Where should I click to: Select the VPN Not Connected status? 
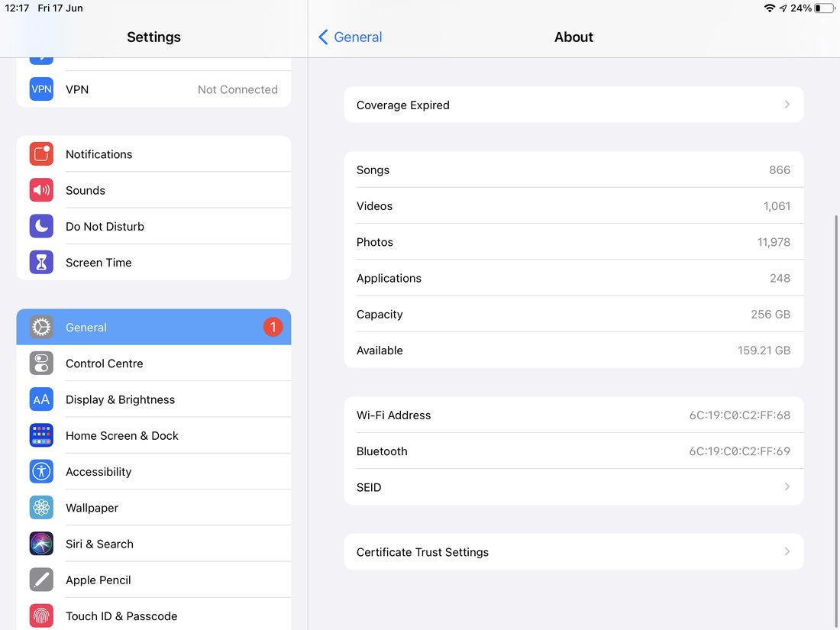tap(237, 89)
